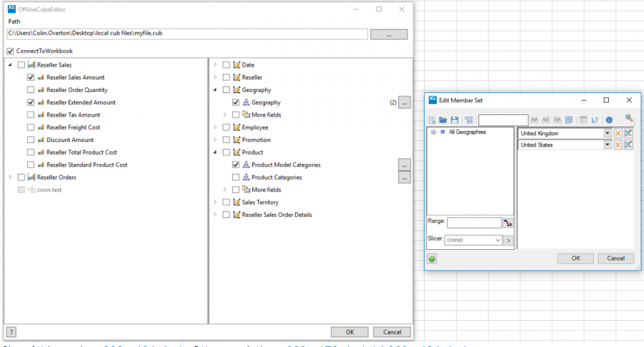Expand the Sales Territory dimension
Image resolution: width=644 pixels, height=347 pixels.
click(216, 202)
